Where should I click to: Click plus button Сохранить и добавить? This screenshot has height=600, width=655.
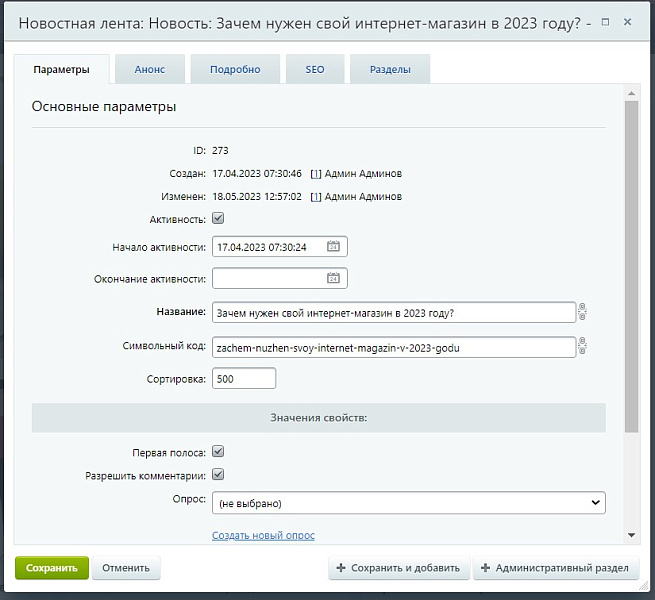point(398,568)
